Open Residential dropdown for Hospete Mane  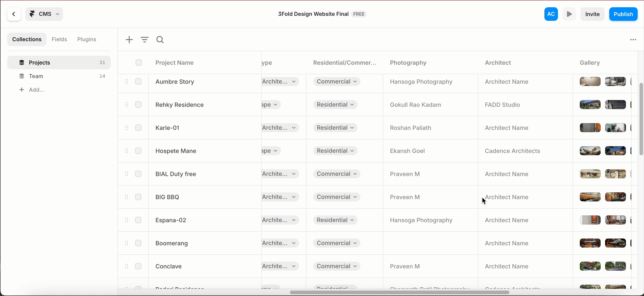pos(335,150)
